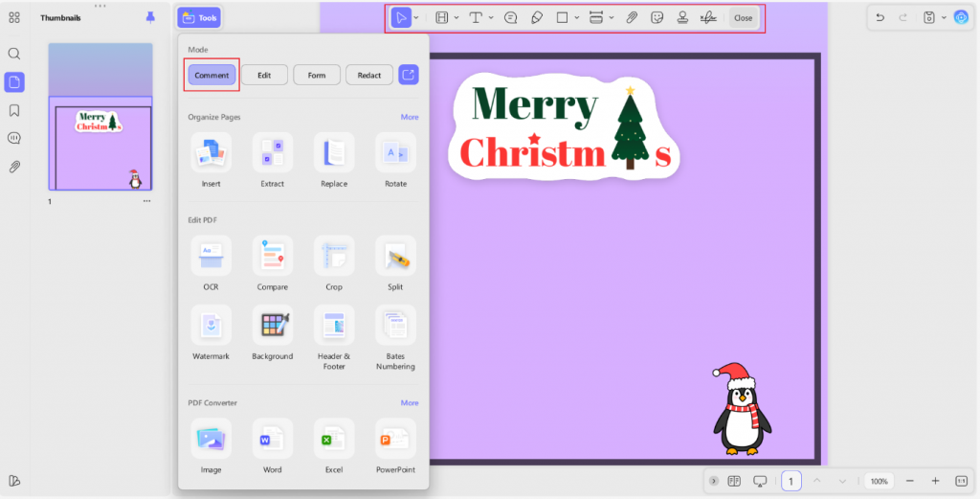Open the Bates Numbering tool
Image resolution: width=980 pixels, height=499 pixels.
pyautogui.click(x=395, y=338)
